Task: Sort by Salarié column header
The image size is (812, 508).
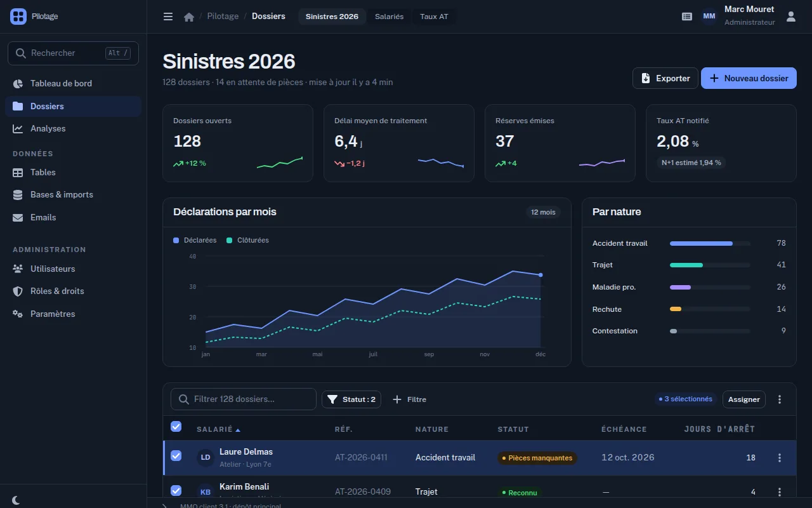Action: click(218, 429)
